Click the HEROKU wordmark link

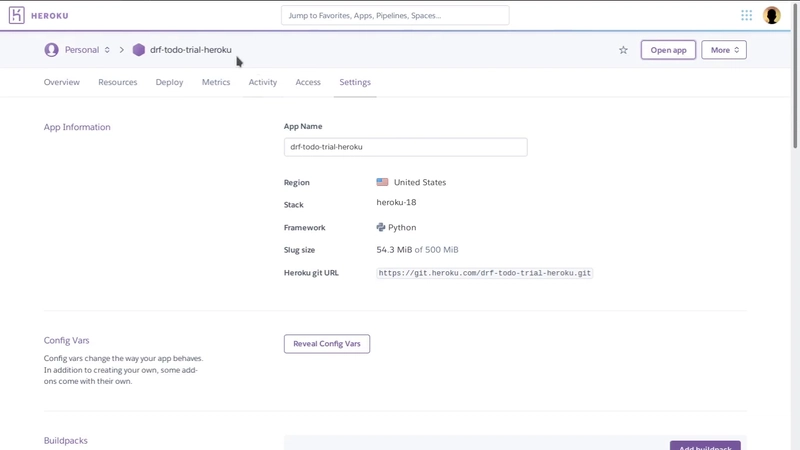[49, 16]
